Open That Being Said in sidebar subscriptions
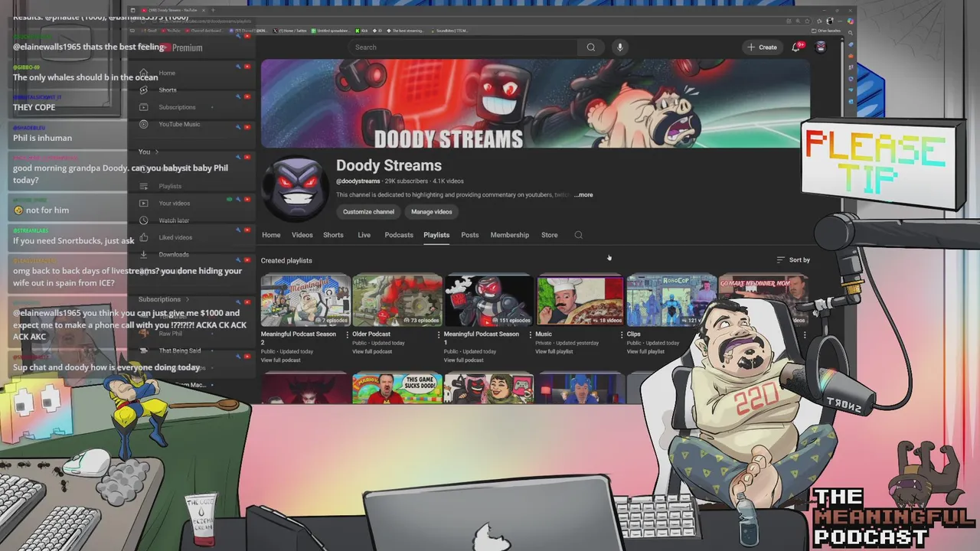 (x=180, y=350)
